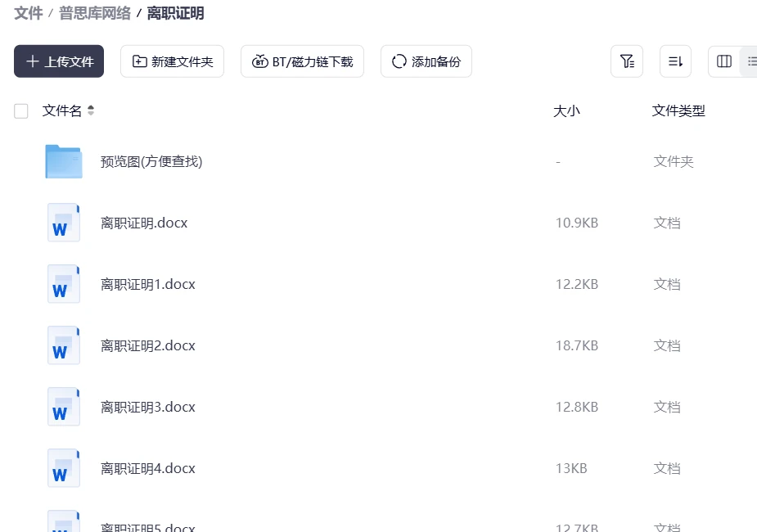Screen dimensions: 757x532
Task: Click 文档 type of 离职证明2.docx row
Action: (x=667, y=345)
